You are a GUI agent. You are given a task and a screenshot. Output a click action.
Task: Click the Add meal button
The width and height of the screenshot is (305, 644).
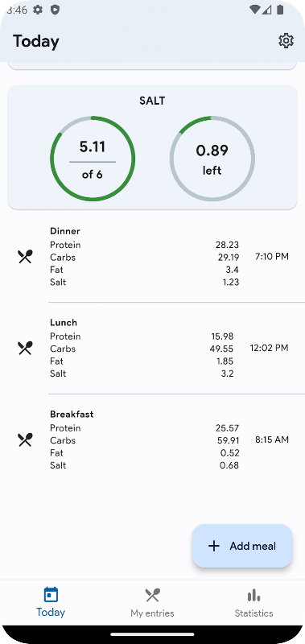242,546
